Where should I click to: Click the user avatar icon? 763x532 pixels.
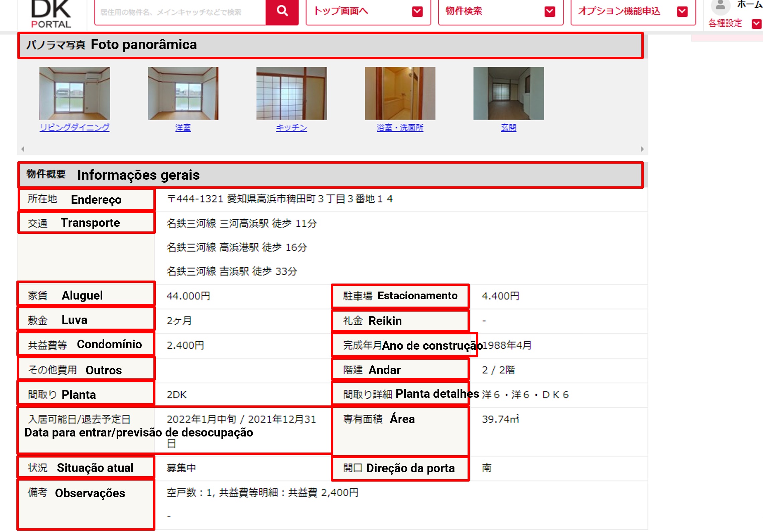pyautogui.click(x=720, y=6)
